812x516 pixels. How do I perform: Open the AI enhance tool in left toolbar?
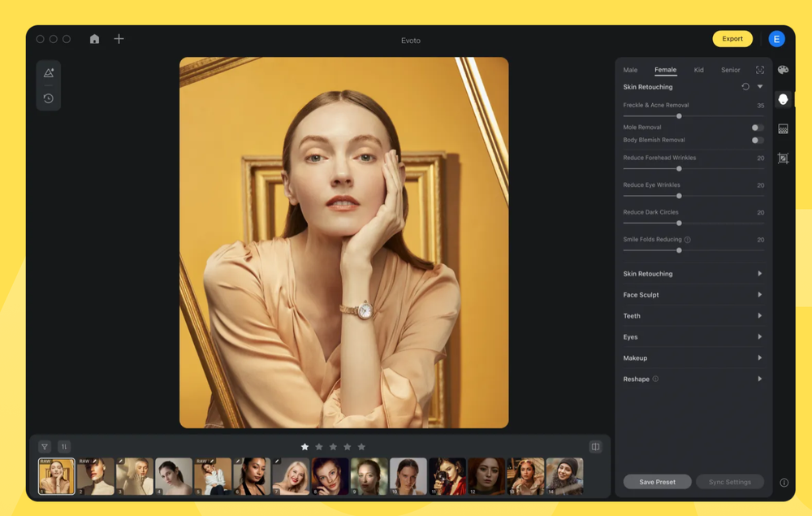point(49,73)
